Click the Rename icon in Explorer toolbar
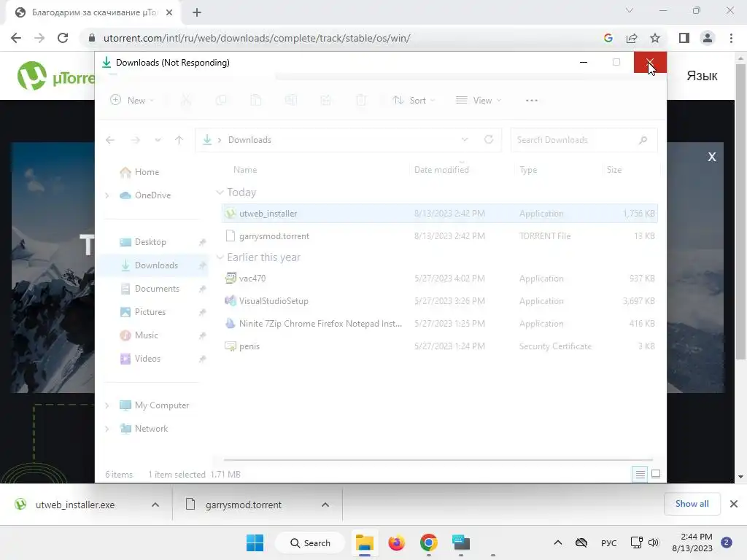This screenshot has height=560, width=747. coord(291,101)
